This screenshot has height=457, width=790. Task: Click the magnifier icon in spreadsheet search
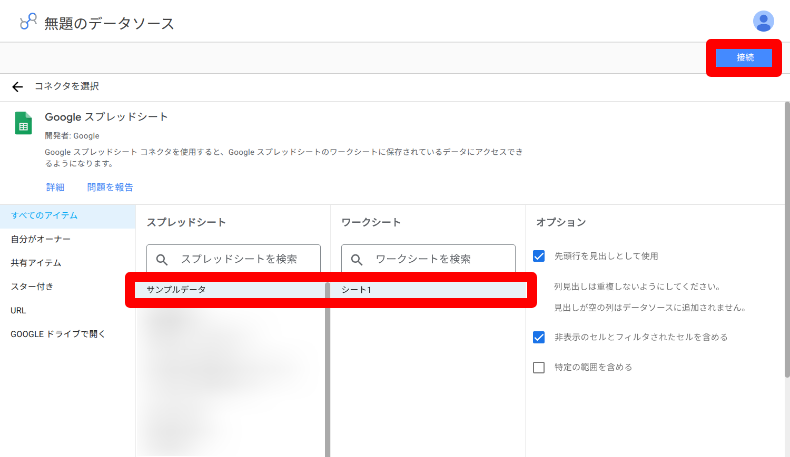pyautogui.click(x=162, y=259)
